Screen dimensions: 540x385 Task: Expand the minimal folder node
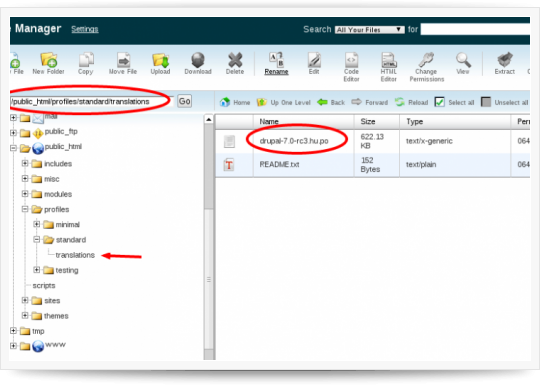coord(37,224)
